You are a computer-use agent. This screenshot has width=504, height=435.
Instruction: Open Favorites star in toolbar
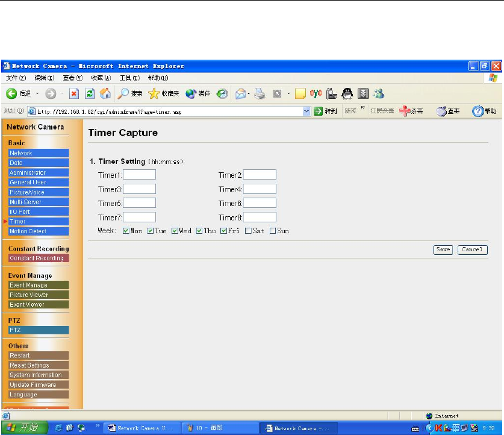(154, 94)
